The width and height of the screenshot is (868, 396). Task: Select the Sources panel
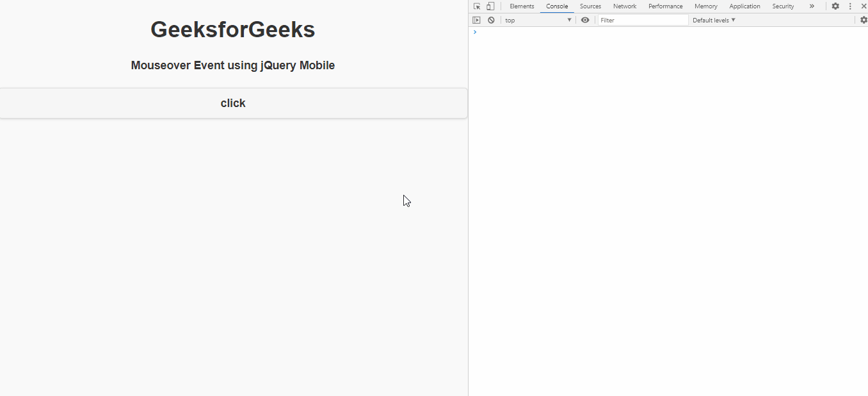coord(590,6)
